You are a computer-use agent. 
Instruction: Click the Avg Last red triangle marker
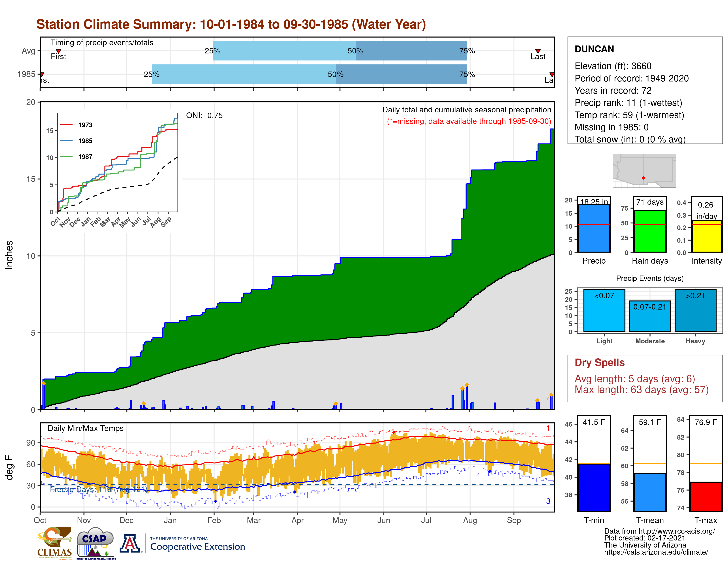coord(538,51)
